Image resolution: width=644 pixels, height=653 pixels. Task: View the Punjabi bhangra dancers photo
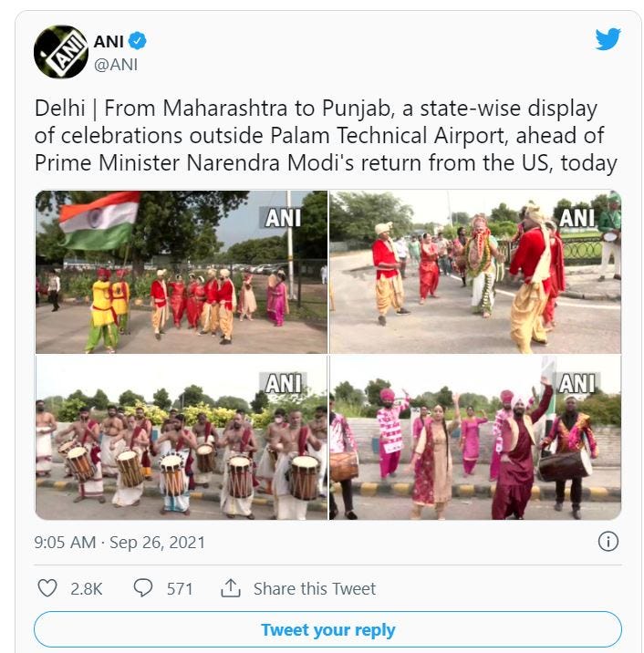475,438
